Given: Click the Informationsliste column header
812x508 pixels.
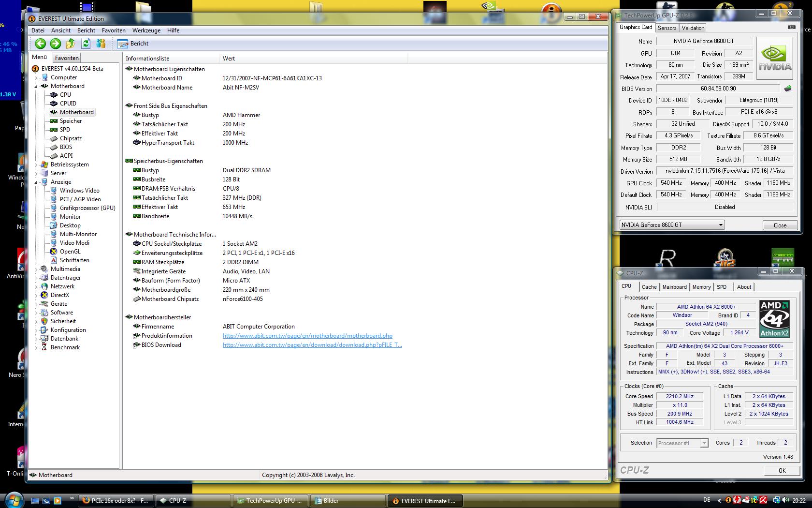Looking at the screenshot, I should point(171,59).
